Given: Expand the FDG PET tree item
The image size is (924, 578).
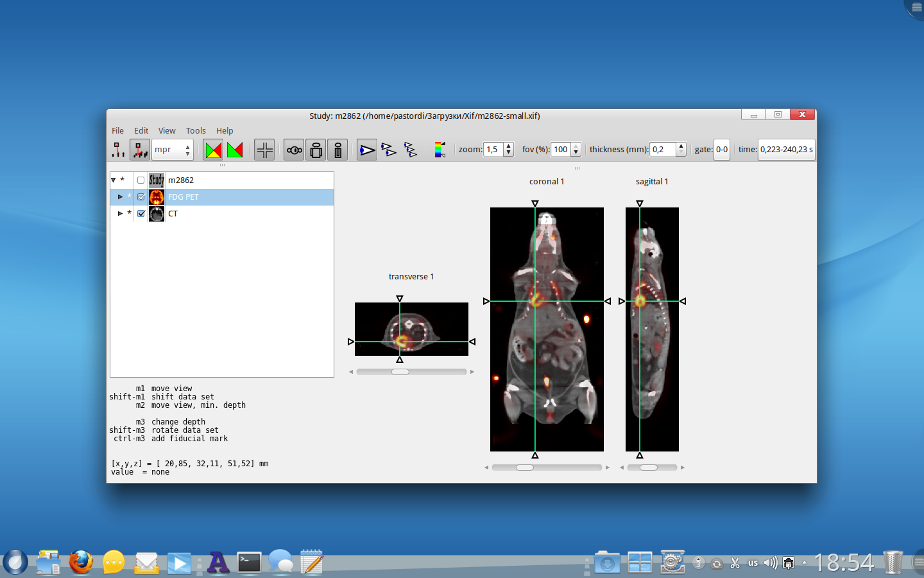Looking at the screenshot, I should tap(120, 197).
